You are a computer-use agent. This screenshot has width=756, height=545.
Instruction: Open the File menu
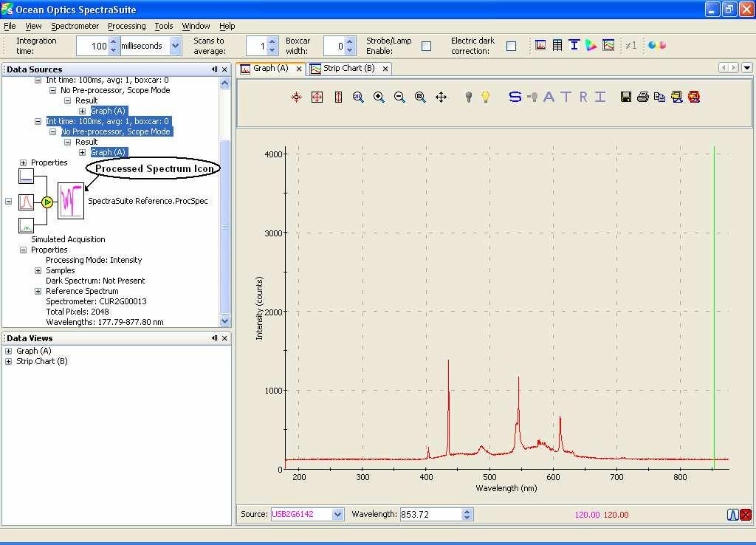coord(10,26)
